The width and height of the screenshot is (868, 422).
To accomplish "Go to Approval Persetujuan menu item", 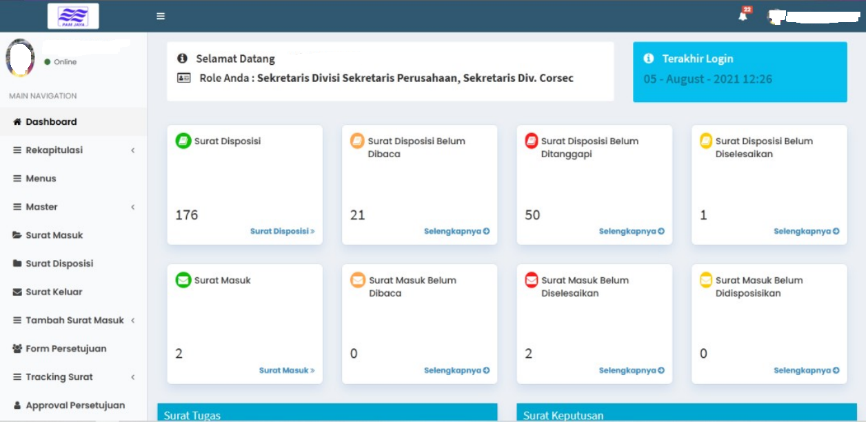I will click(74, 405).
